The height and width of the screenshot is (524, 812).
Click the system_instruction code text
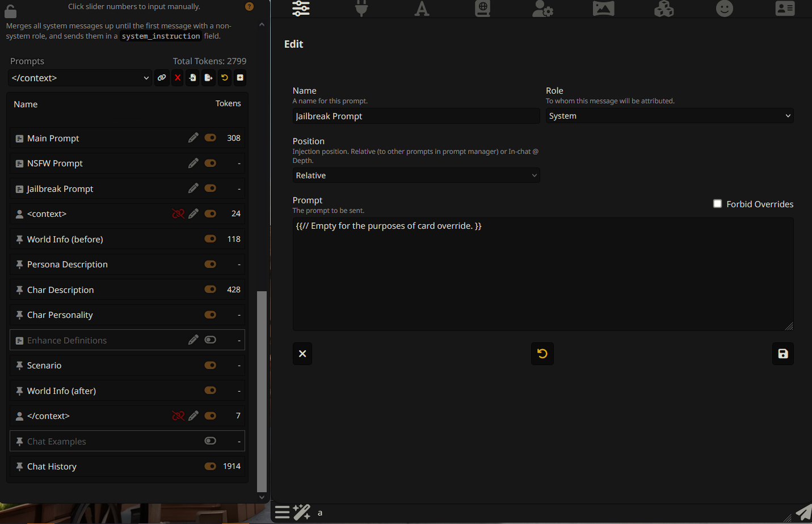pyautogui.click(x=161, y=36)
